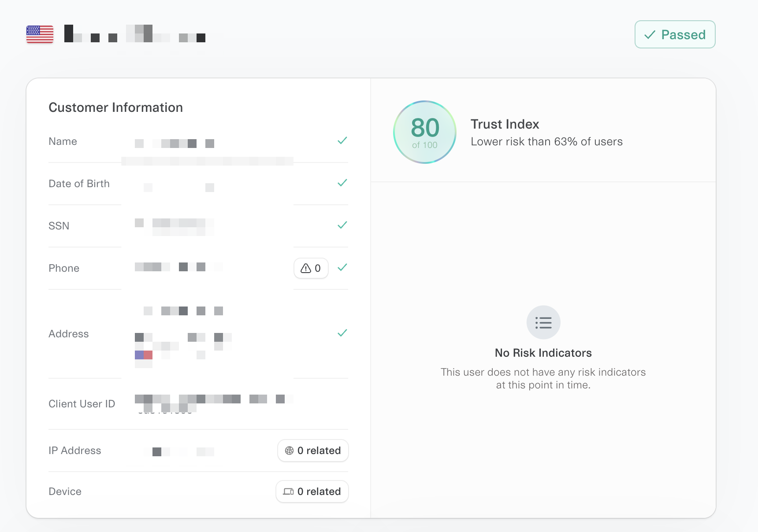Click the Device row label
This screenshot has width=758, height=532.
click(65, 491)
